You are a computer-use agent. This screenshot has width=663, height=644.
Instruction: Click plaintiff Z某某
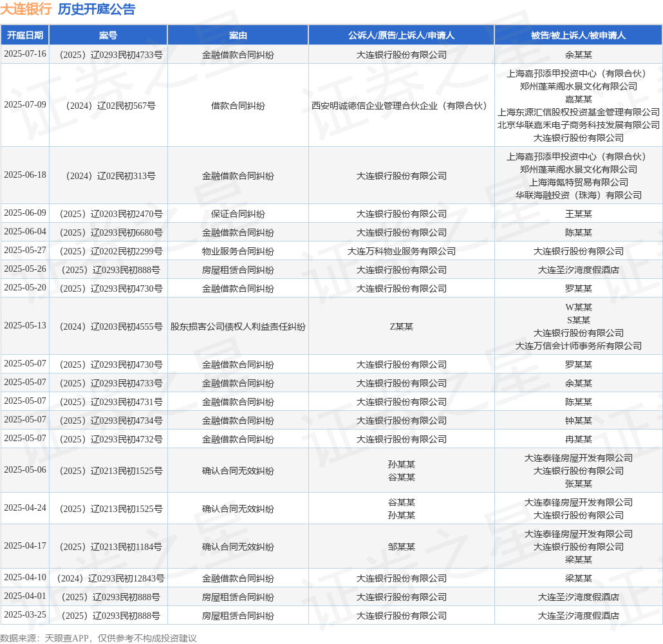[401, 327]
